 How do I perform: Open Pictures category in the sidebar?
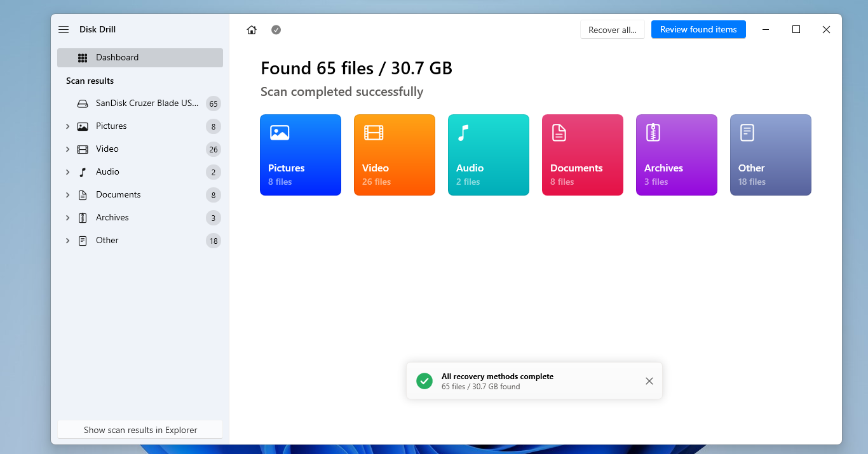coord(140,126)
